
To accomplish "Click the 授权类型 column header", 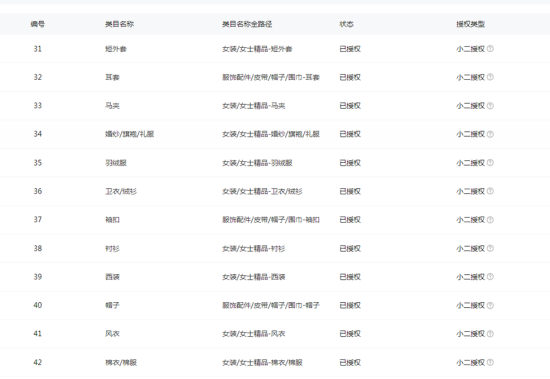I will 470,24.
